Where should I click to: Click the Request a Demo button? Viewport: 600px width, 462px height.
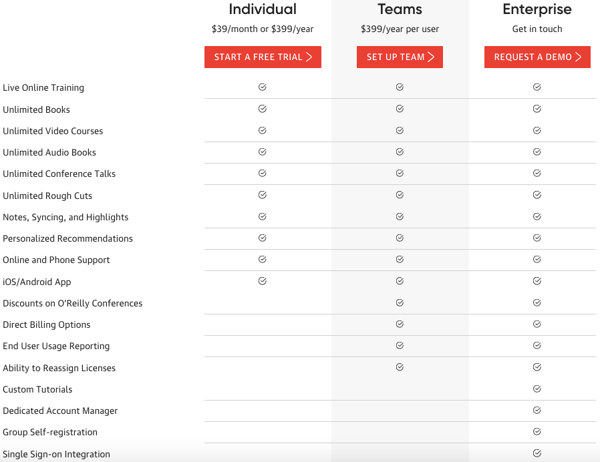tap(537, 57)
